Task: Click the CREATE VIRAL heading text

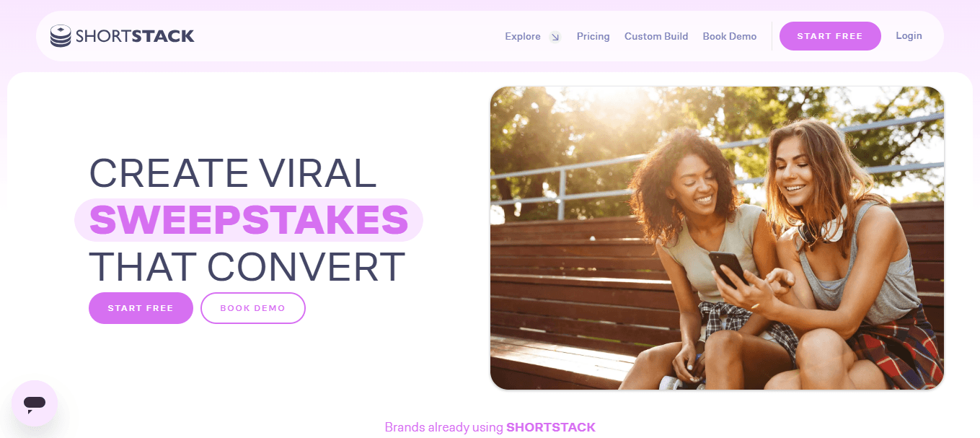Action: tap(233, 173)
